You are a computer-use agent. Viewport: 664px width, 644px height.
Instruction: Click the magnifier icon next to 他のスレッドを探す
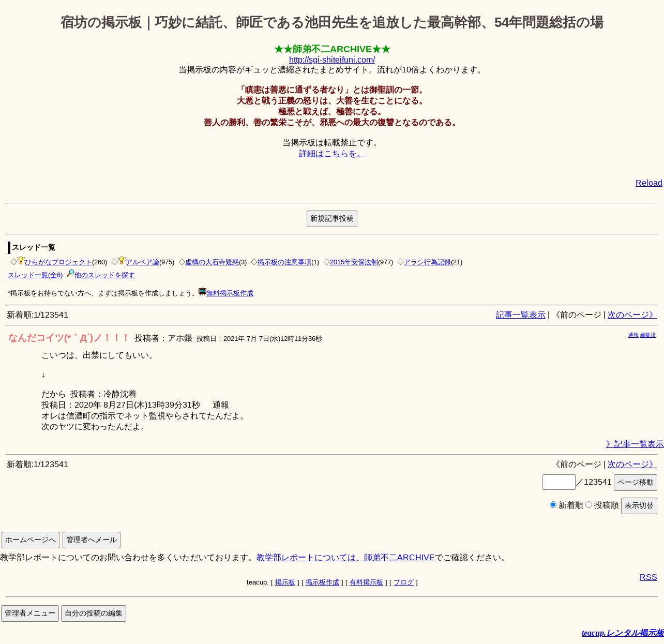[70, 274]
